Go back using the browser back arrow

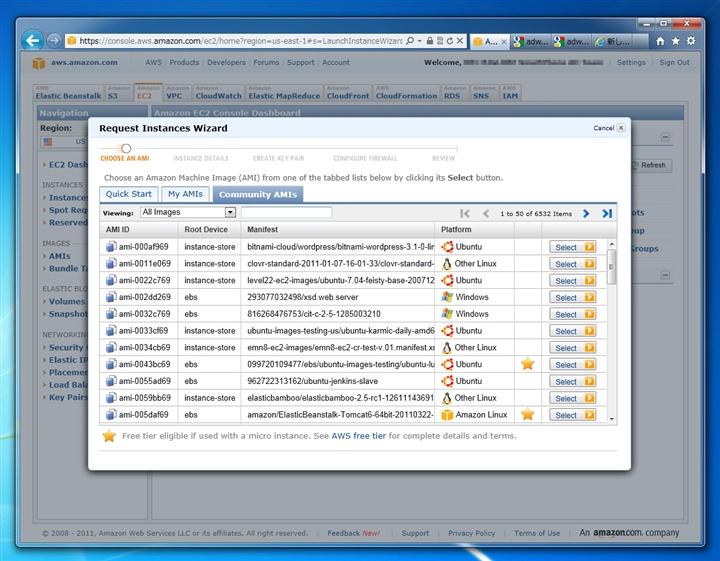coord(32,41)
